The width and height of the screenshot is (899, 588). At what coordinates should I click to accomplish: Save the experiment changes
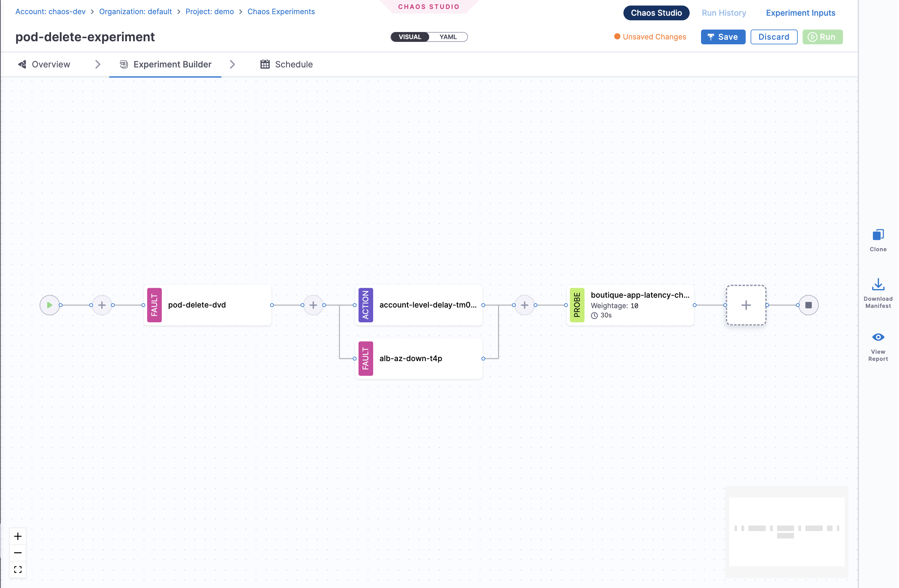point(723,37)
